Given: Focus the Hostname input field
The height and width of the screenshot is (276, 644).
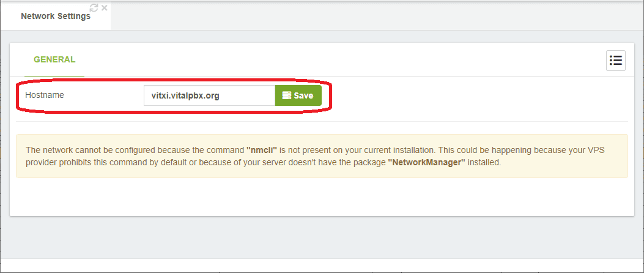Looking at the screenshot, I should coord(209,95).
